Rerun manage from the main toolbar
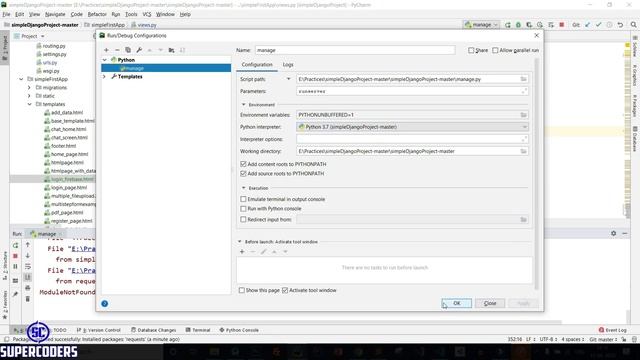The width and height of the screenshot is (640, 360). tap(507, 25)
